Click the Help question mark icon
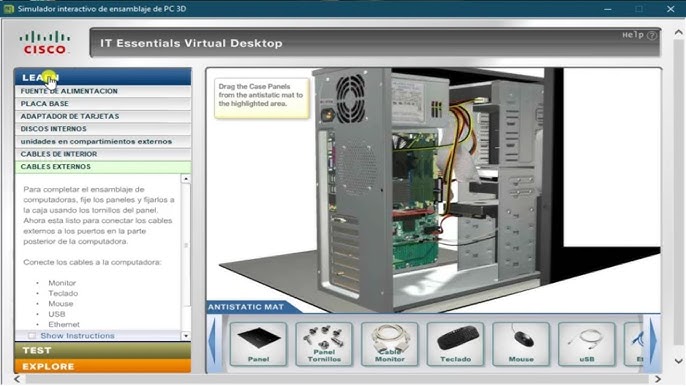This screenshot has width=686, height=386. 651,35
